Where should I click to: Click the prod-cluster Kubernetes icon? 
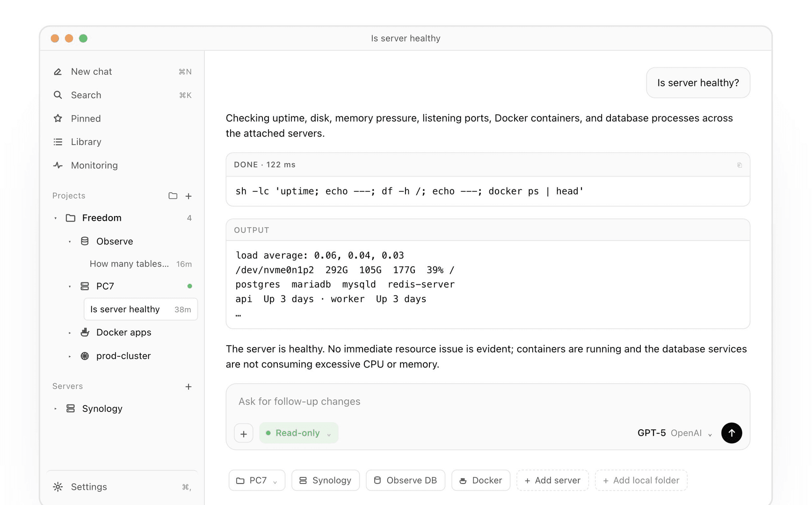(85, 356)
